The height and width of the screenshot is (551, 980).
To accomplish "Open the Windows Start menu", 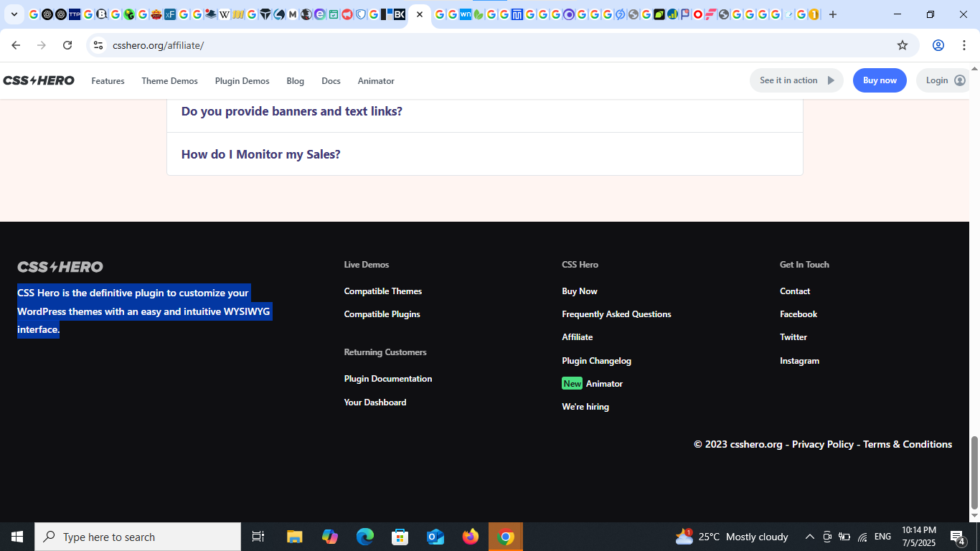I will pos(17,537).
